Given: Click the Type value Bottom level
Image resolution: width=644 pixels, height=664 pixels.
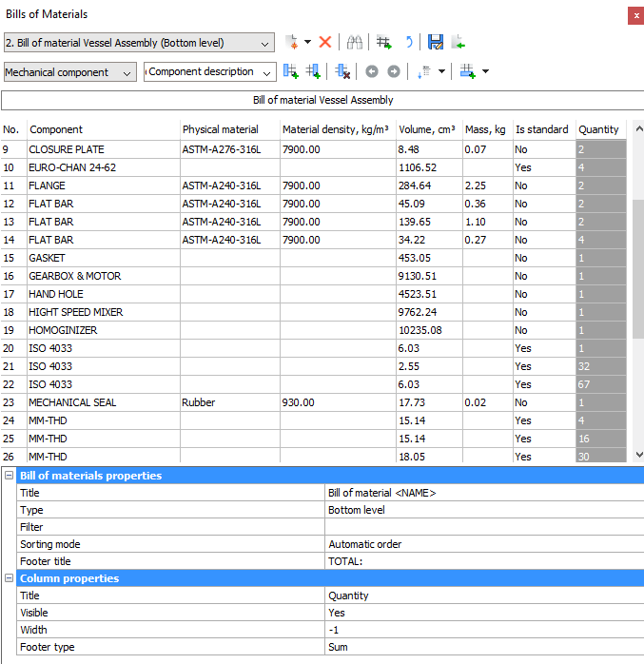Looking at the screenshot, I should tap(484, 510).
